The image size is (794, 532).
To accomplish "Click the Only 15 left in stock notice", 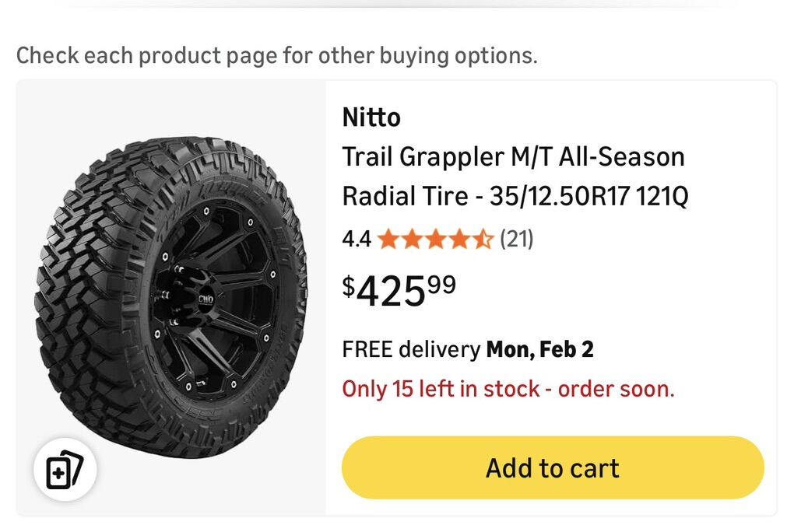I will tap(508, 389).
